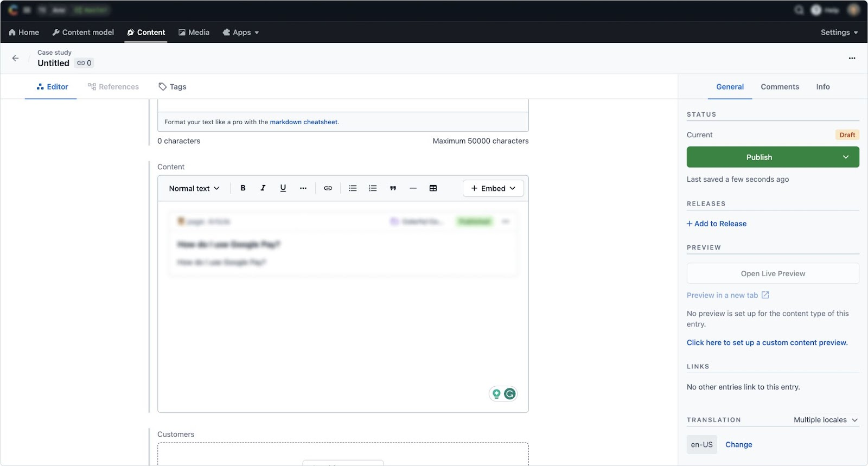This screenshot has height=466, width=868.
Task: Switch to the Editor tab
Action: click(52, 87)
